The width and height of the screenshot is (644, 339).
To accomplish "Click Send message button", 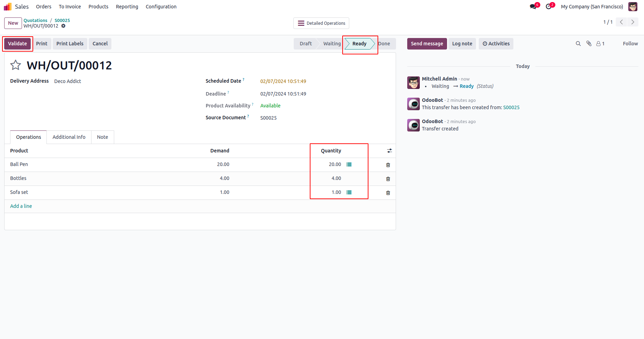I will (x=427, y=44).
